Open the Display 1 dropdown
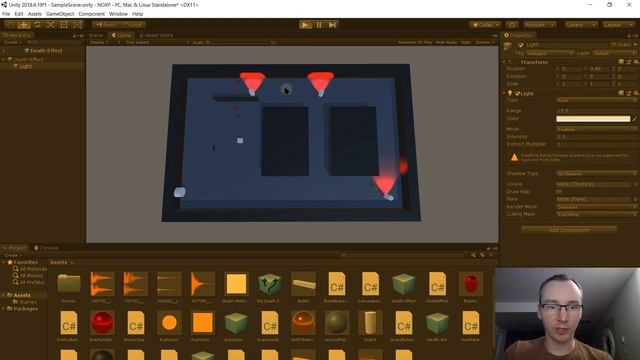 point(104,42)
